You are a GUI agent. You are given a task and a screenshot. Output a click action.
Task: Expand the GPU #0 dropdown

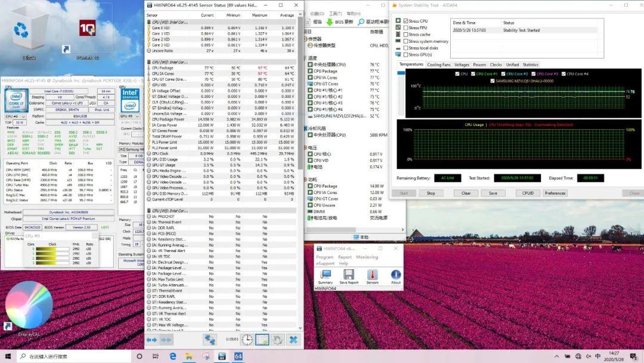point(131,116)
